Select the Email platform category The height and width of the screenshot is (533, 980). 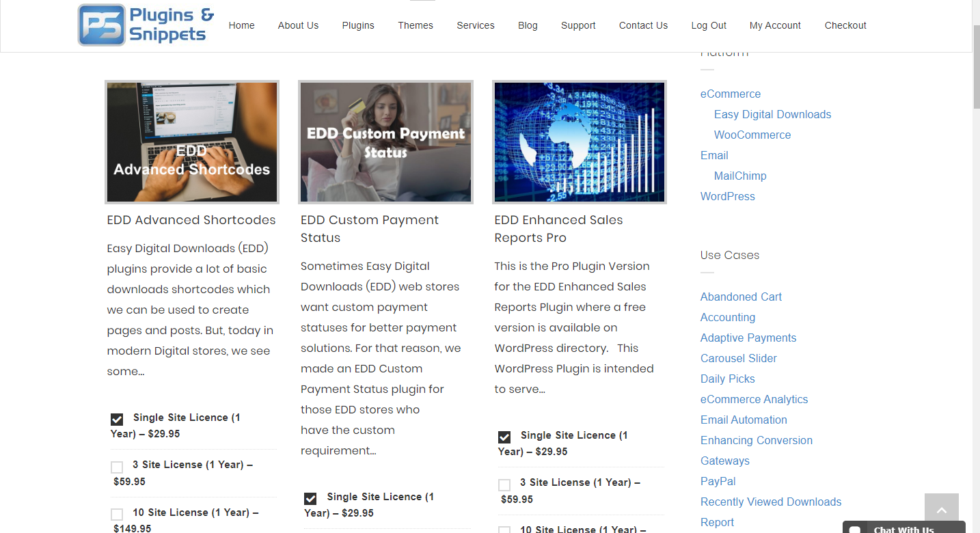tap(714, 155)
